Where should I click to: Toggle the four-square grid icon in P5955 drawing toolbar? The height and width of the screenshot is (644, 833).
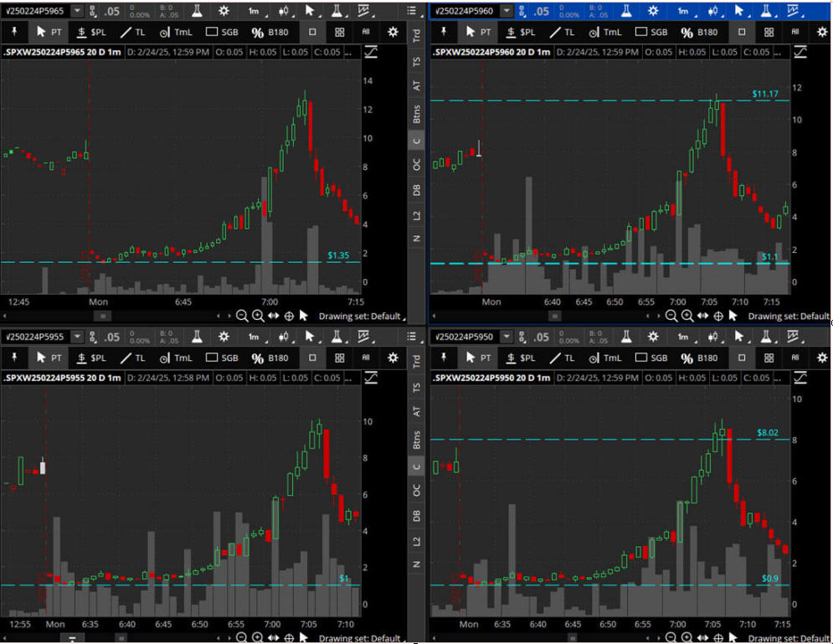tap(339, 358)
